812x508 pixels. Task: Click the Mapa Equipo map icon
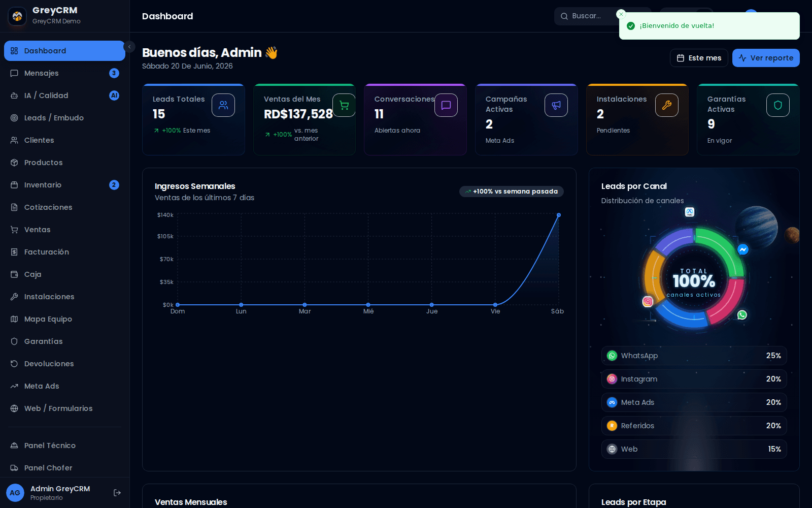coord(14,319)
